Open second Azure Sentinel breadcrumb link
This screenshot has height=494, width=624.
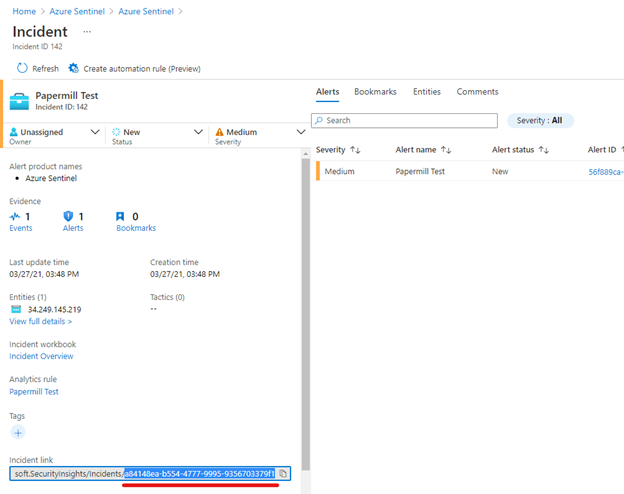point(146,11)
